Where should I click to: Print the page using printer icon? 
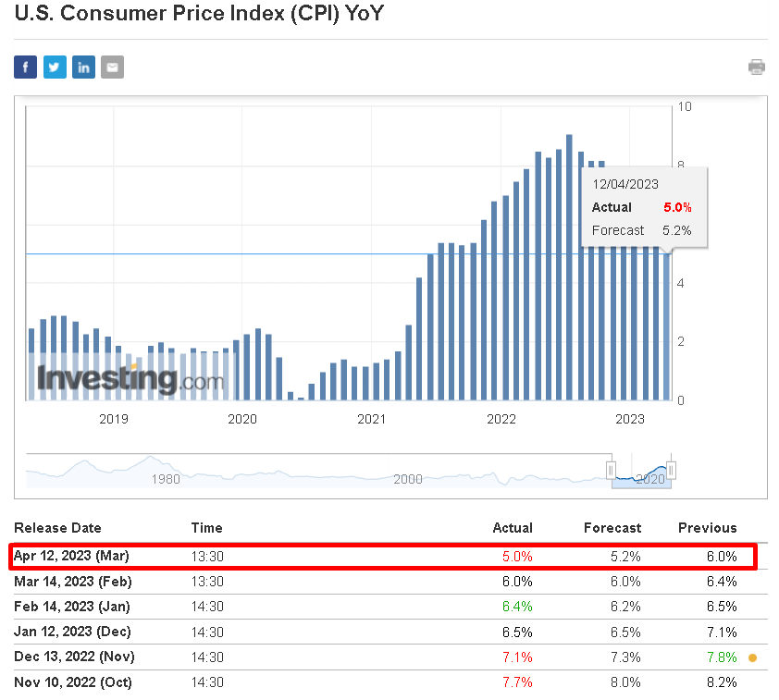click(757, 67)
